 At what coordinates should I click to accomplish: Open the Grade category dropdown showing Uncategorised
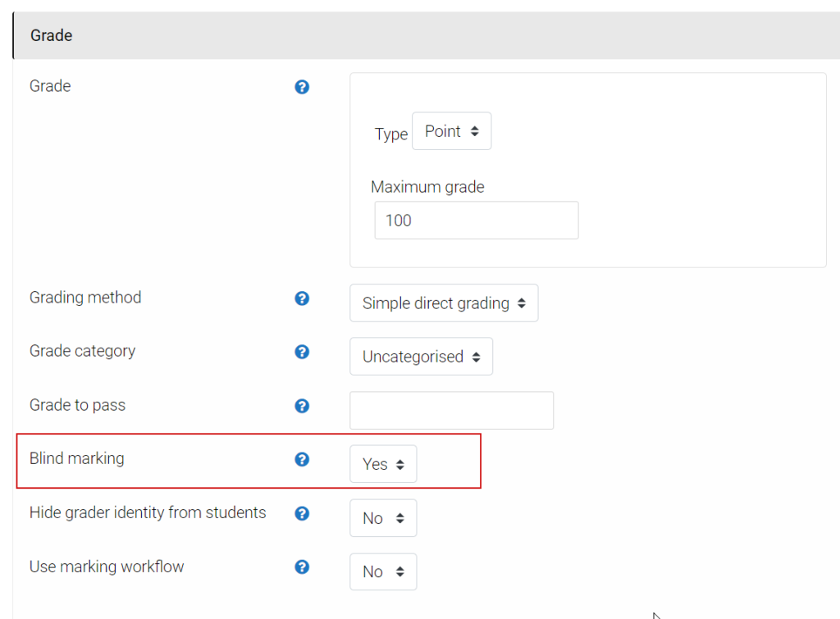pos(421,356)
